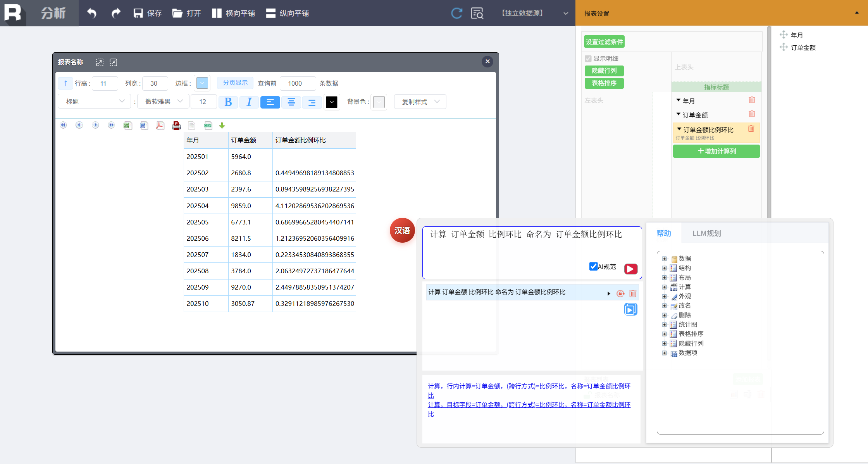Toggle 分页显示 paging option
The width and height of the screenshot is (868, 464).
coord(235,83)
